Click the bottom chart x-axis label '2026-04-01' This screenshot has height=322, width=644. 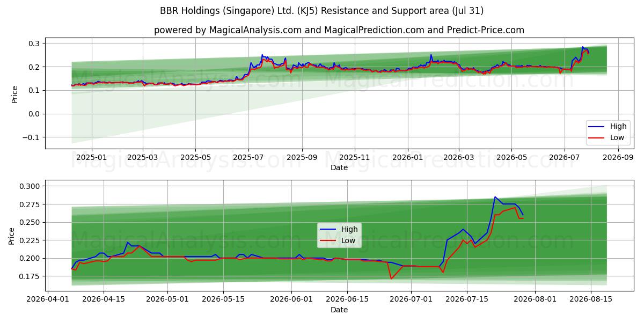[48, 301]
